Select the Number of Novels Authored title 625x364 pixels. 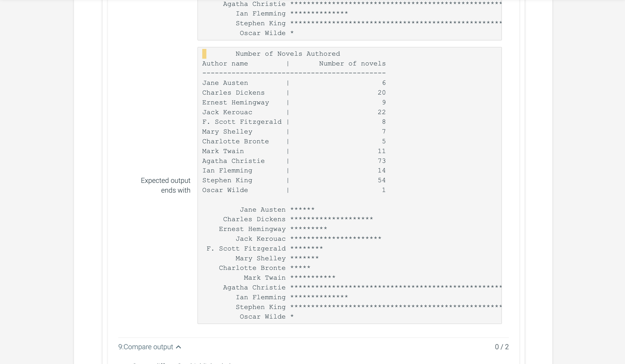pyautogui.click(x=288, y=53)
